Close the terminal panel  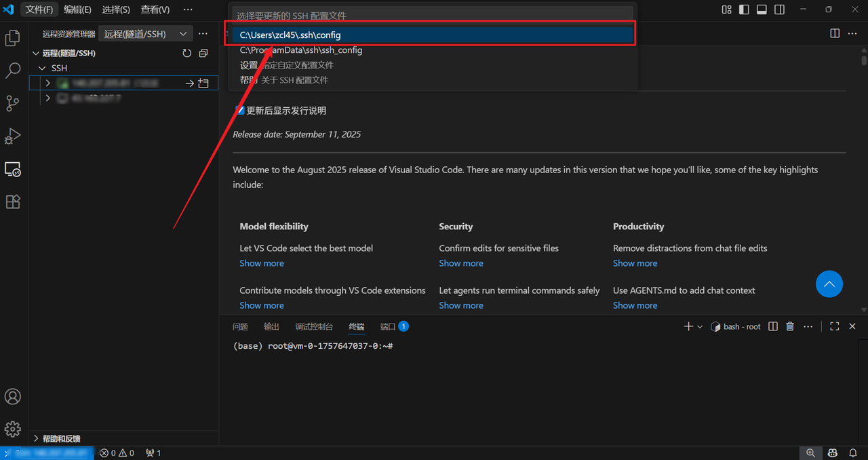point(852,326)
